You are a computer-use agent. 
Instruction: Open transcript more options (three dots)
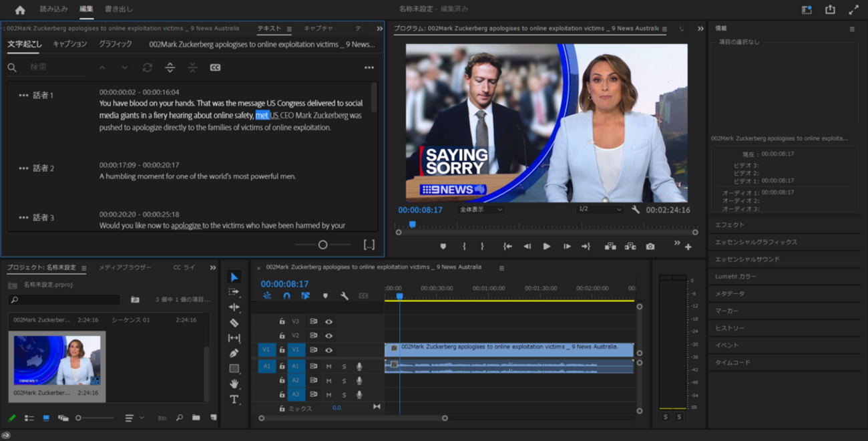point(369,67)
